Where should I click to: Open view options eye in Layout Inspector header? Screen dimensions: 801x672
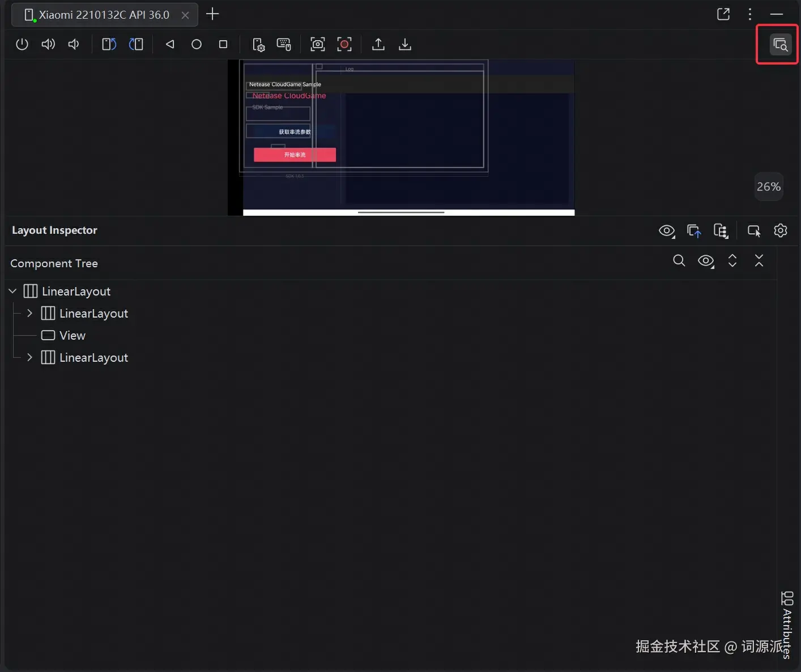click(667, 231)
